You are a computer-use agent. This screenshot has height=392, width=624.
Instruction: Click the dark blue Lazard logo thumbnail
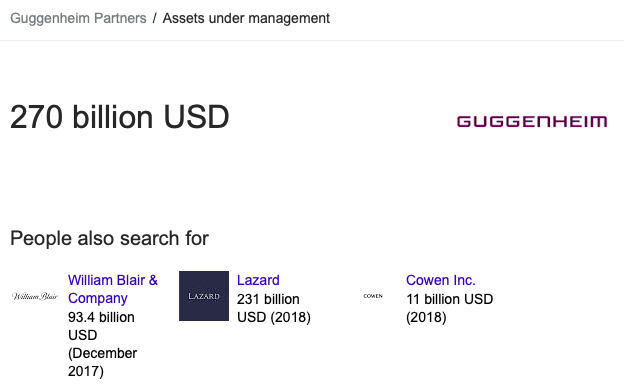204,296
